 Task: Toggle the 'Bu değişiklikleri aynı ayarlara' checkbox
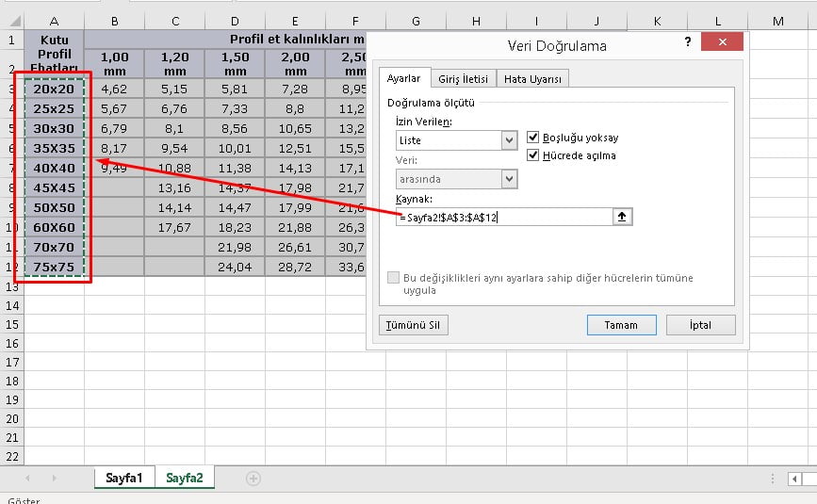tap(394, 278)
